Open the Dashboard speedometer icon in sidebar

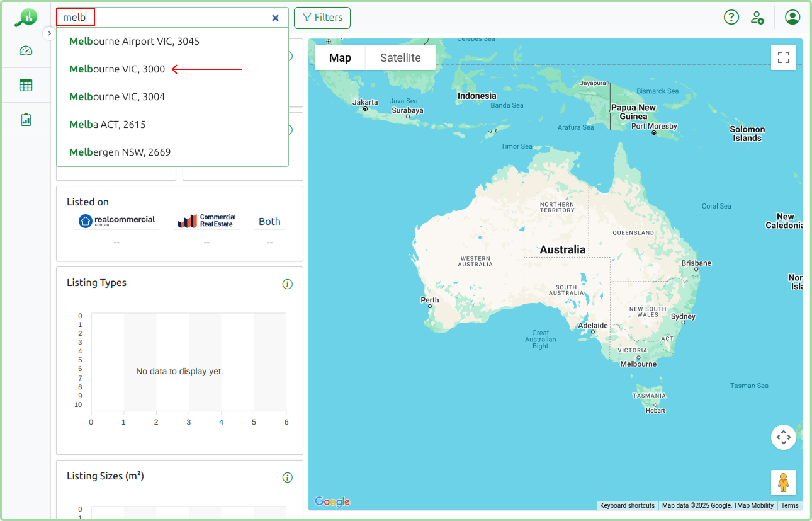click(x=25, y=50)
